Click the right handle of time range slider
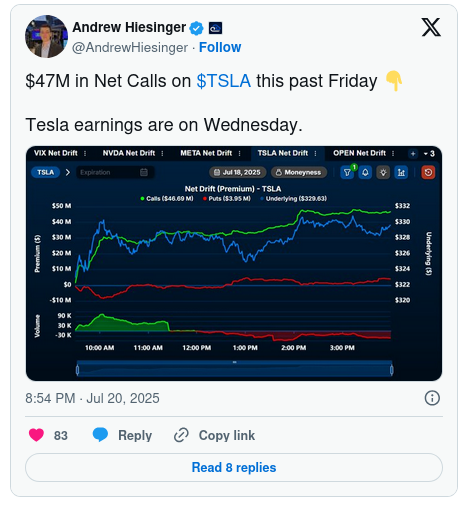Viewport: 473px width, 509px height. (392, 370)
